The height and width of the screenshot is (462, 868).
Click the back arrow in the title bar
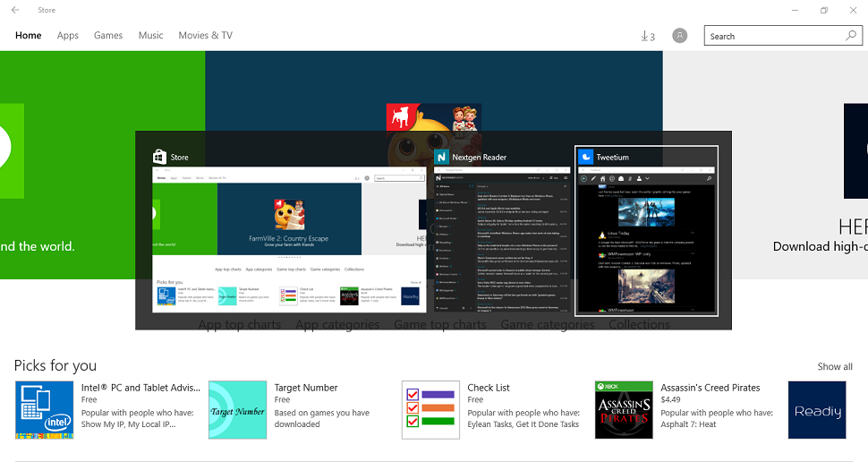pos(15,10)
